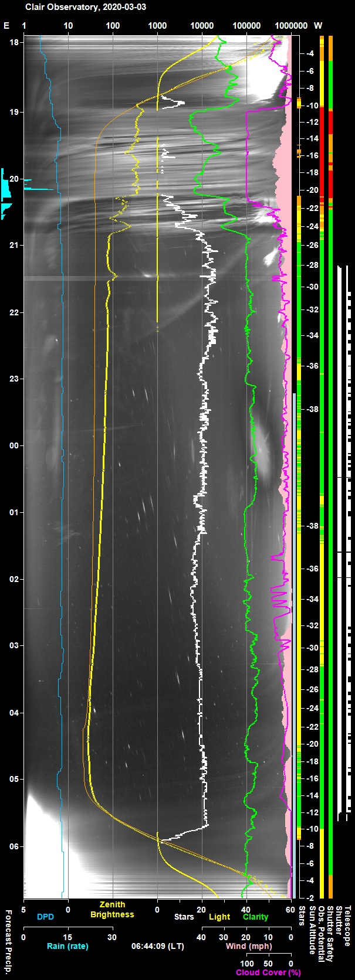Click the rotated 'Sun Altitude' column label
The width and height of the screenshot is (355, 980).
click(313, 931)
